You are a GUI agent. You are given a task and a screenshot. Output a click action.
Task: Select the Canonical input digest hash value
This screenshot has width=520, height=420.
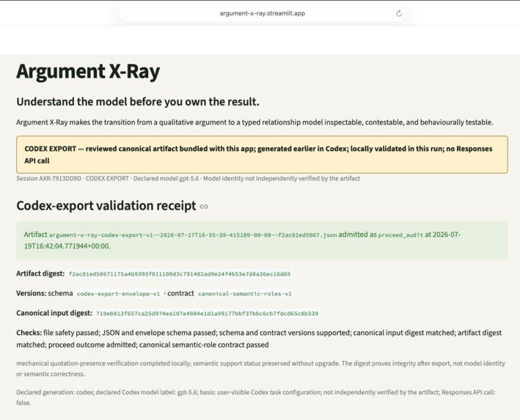pos(207,313)
